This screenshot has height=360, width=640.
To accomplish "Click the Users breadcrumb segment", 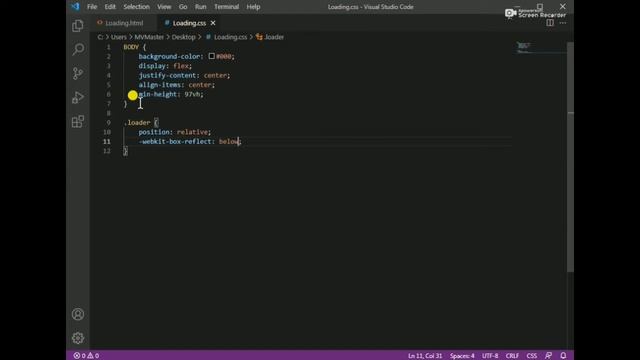I will click(x=119, y=37).
